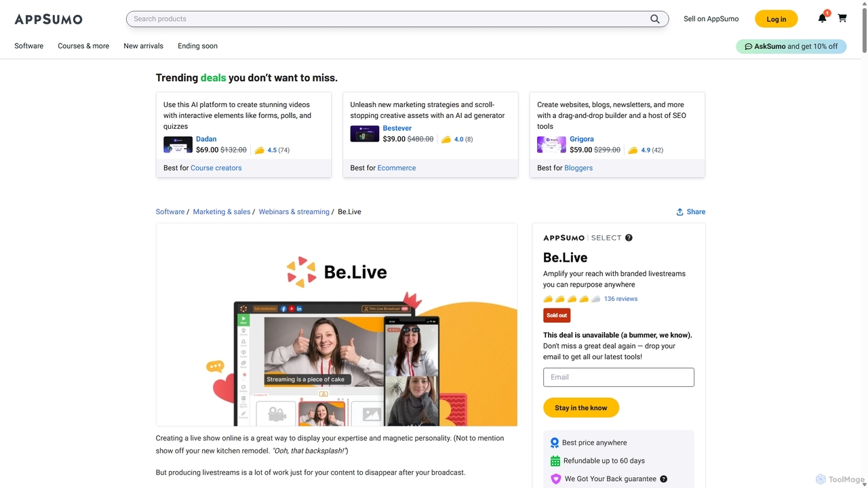Click the Ecommerce link

pos(397,168)
